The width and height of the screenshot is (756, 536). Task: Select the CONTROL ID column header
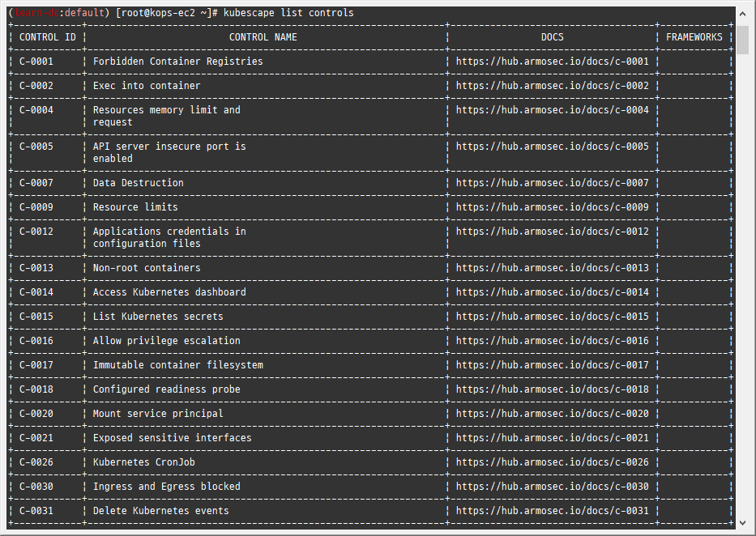47,36
